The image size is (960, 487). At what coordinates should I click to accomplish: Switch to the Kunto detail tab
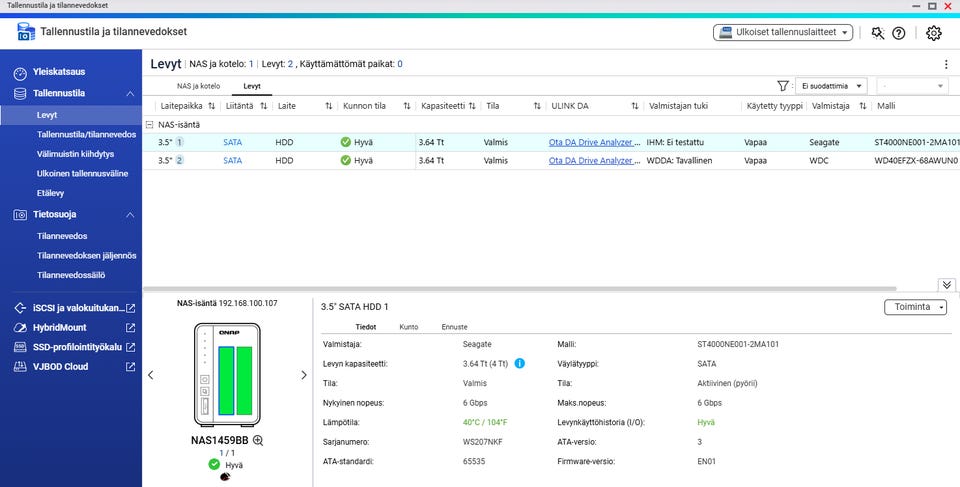tap(408, 327)
